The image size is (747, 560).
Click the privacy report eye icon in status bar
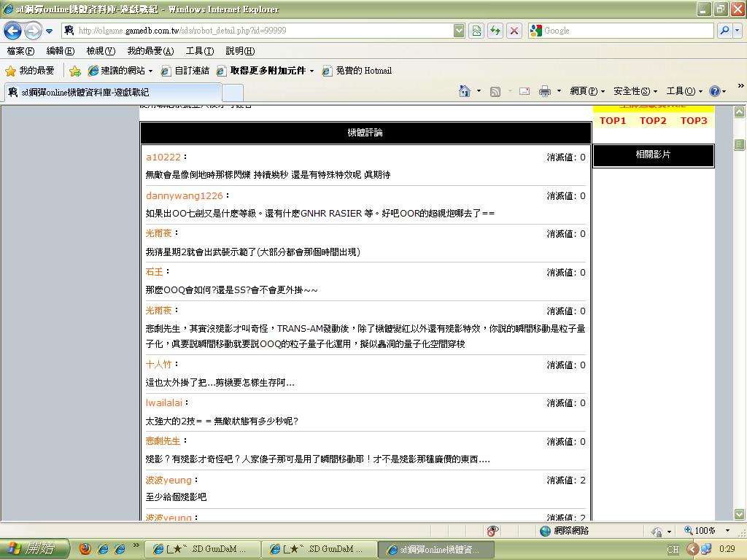[x=493, y=531]
